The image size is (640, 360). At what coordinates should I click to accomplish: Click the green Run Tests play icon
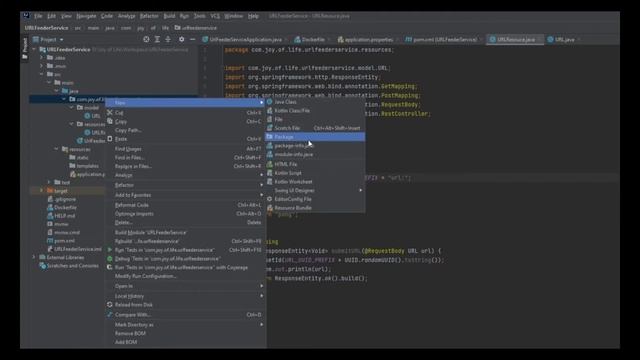pos(110,249)
